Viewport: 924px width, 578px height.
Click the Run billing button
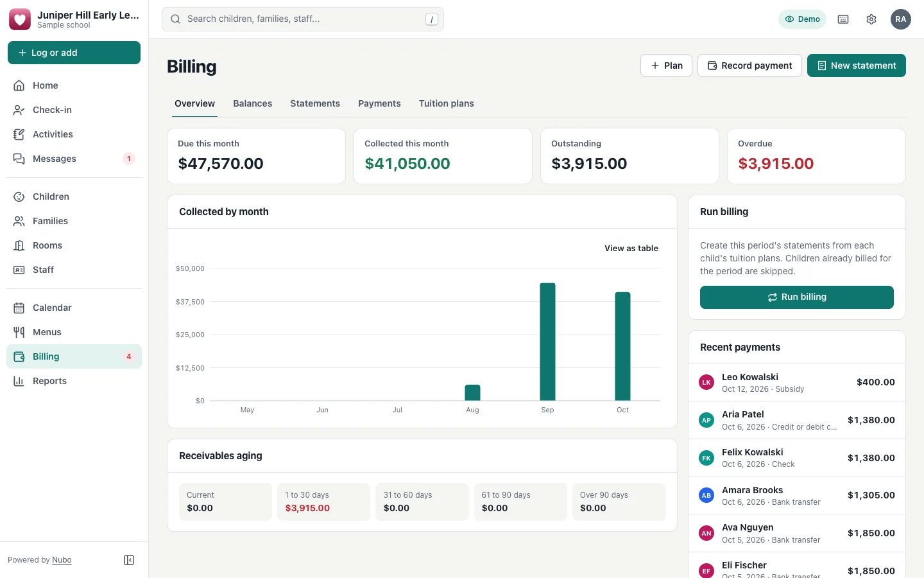click(797, 297)
